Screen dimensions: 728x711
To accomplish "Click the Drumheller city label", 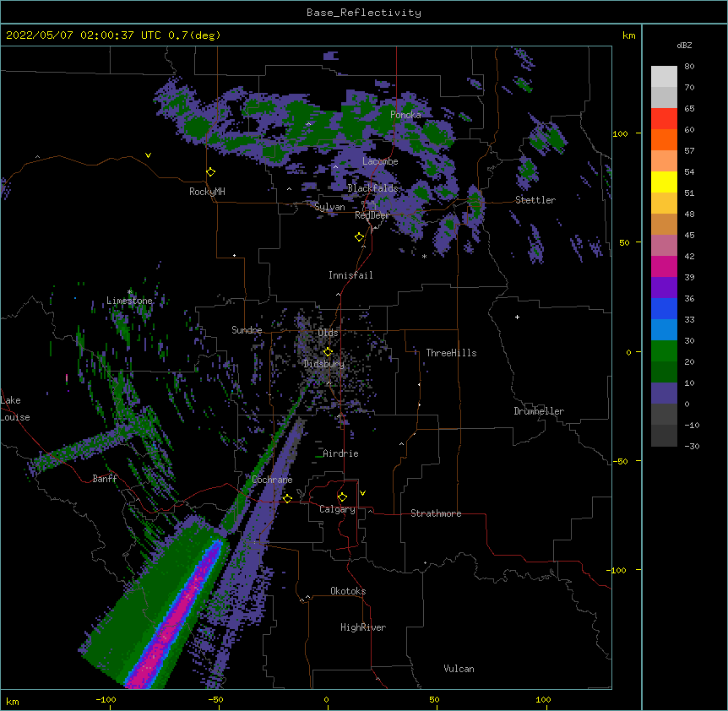I will (539, 411).
